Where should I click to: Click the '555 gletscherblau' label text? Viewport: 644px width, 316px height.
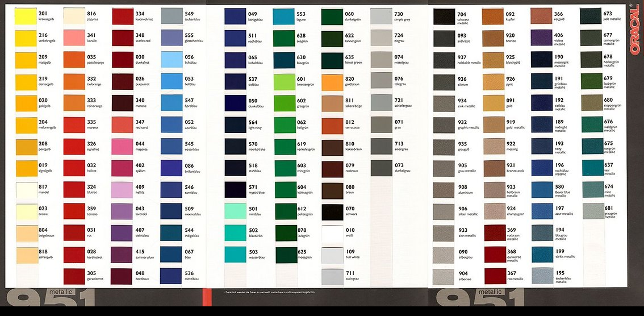pyautogui.click(x=194, y=38)
